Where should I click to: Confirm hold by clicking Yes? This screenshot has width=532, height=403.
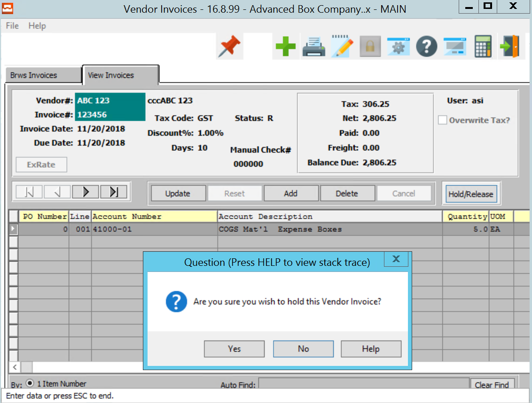(x=234, y=349)
